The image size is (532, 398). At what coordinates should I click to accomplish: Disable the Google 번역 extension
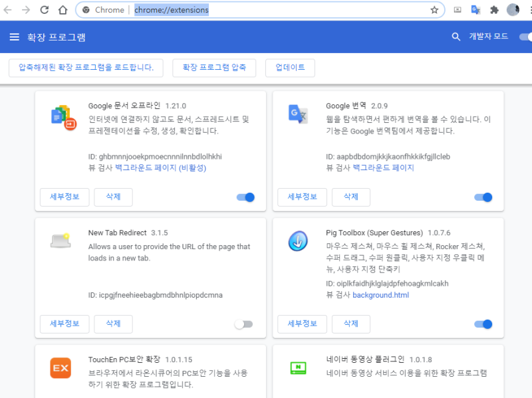click(483, 197)
